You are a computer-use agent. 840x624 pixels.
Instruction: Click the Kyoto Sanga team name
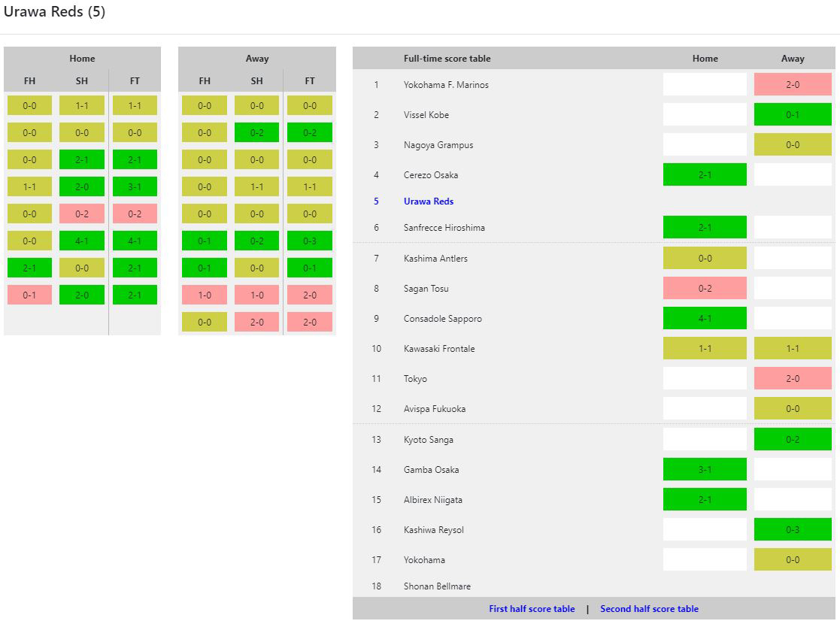click(x=429, y=439)
